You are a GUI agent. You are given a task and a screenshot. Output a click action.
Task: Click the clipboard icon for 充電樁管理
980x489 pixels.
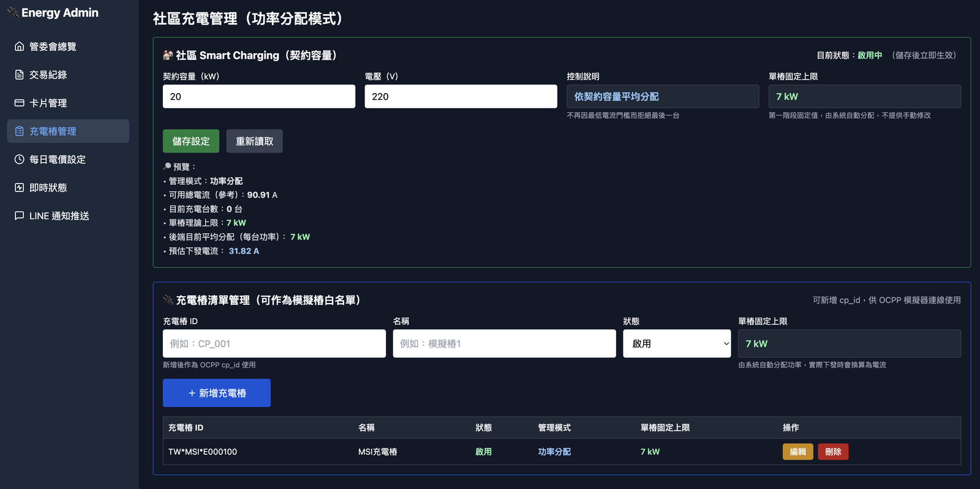pos(19,131)
